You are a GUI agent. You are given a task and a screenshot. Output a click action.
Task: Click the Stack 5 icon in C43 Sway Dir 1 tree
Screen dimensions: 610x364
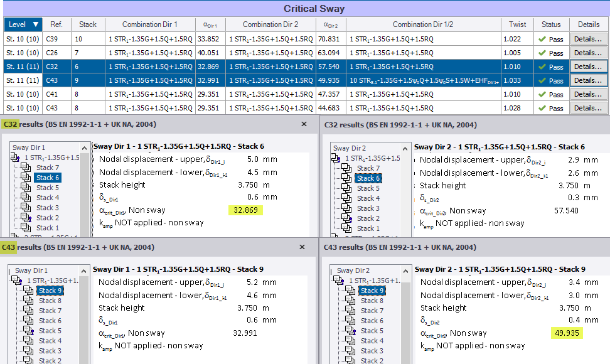29,331
